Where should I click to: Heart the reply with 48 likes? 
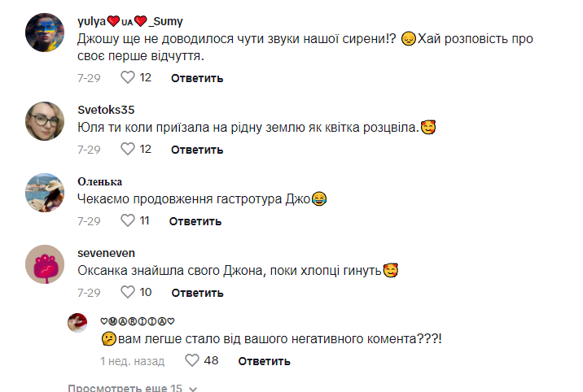point(192,360)
